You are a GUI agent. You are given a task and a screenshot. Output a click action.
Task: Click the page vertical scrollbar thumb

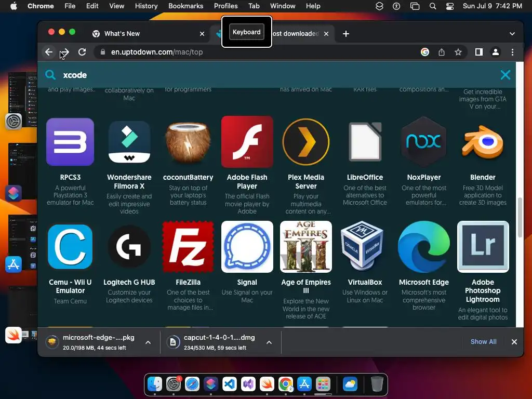pyautogui.click(x=520, y=217)
